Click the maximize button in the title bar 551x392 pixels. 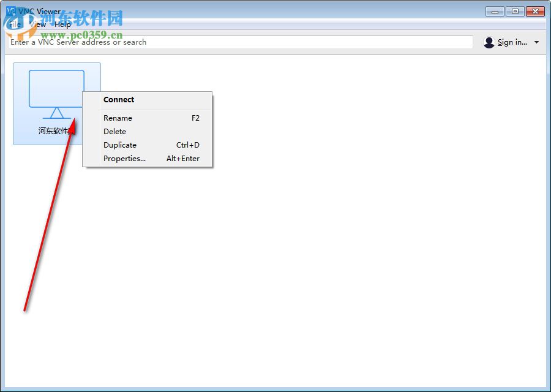(514, 11)
